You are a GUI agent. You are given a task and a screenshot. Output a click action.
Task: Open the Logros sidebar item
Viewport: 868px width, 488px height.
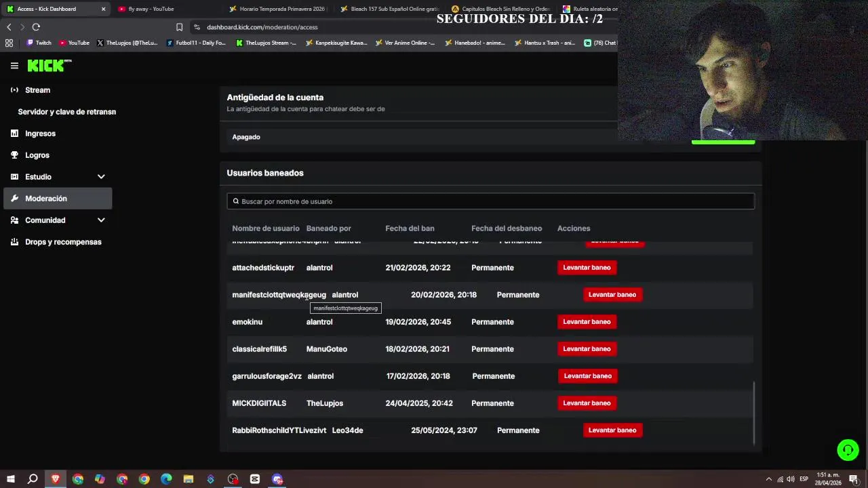click(58, 155)
